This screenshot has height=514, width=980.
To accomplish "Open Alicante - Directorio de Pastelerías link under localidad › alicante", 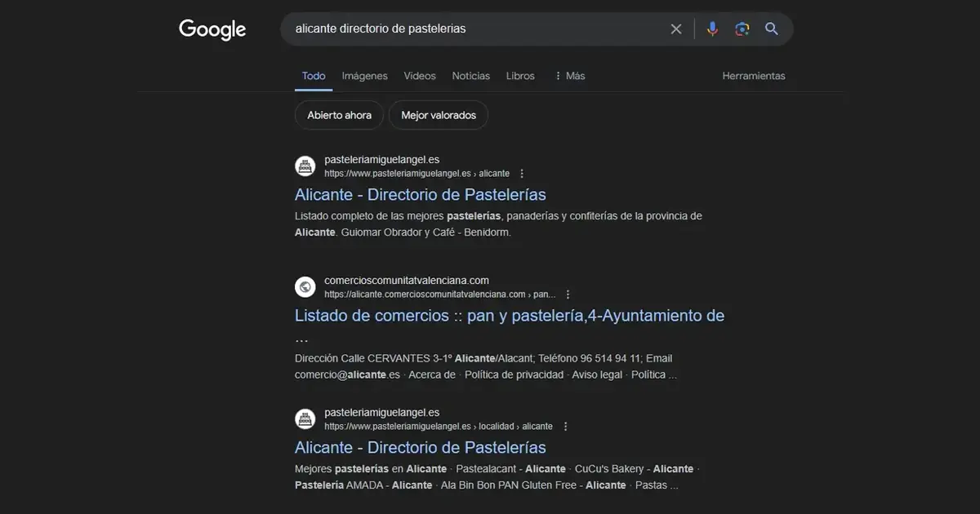I will (420, 448).
